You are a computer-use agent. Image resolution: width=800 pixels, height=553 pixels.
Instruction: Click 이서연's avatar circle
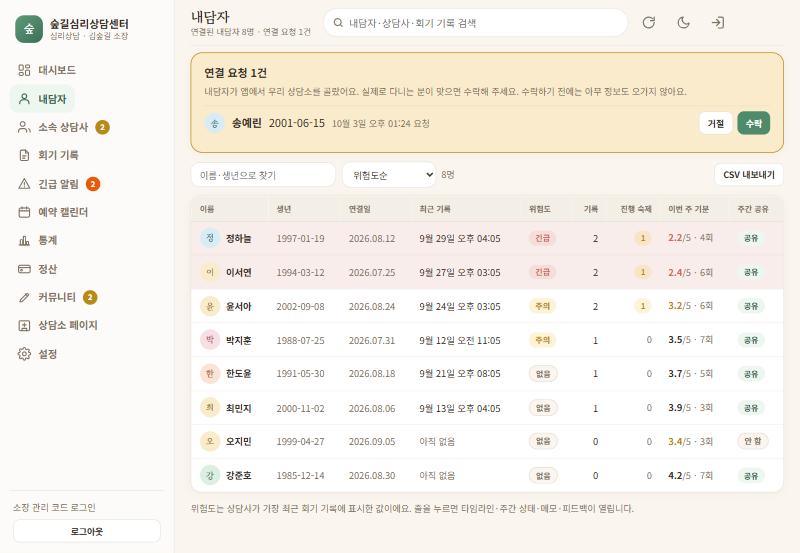point(210,272)
